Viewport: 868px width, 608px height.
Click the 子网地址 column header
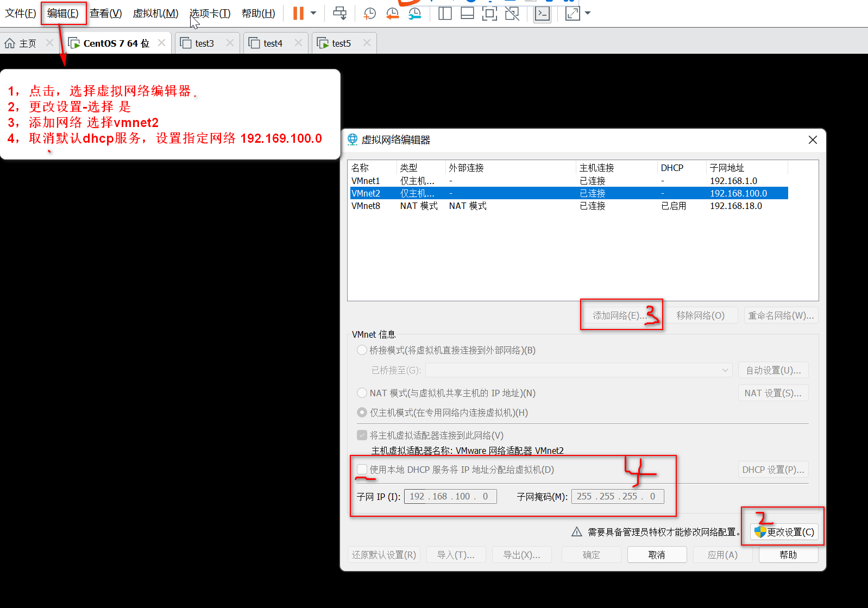point(747,168)
